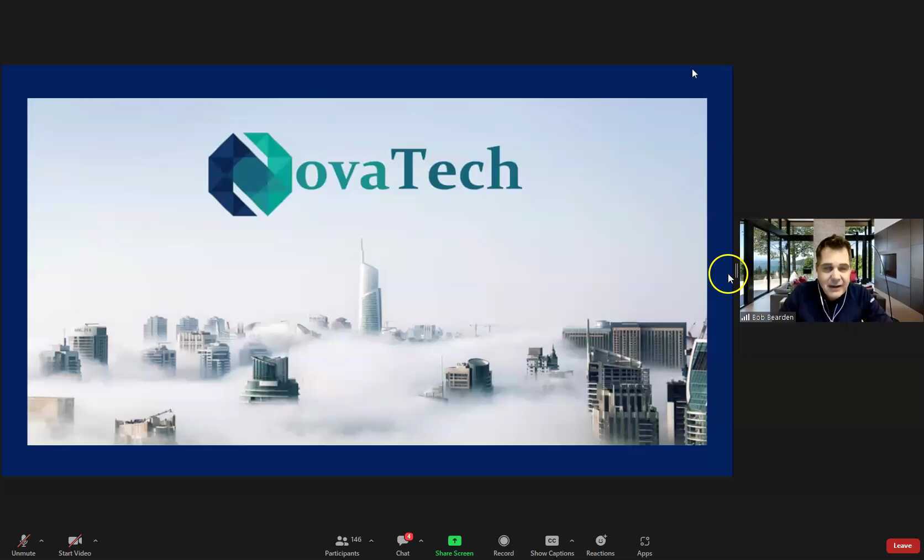Image resolution: width=924 pixels, height=560 pixels.
Task: Open the Chat panel
Action: 402,545
